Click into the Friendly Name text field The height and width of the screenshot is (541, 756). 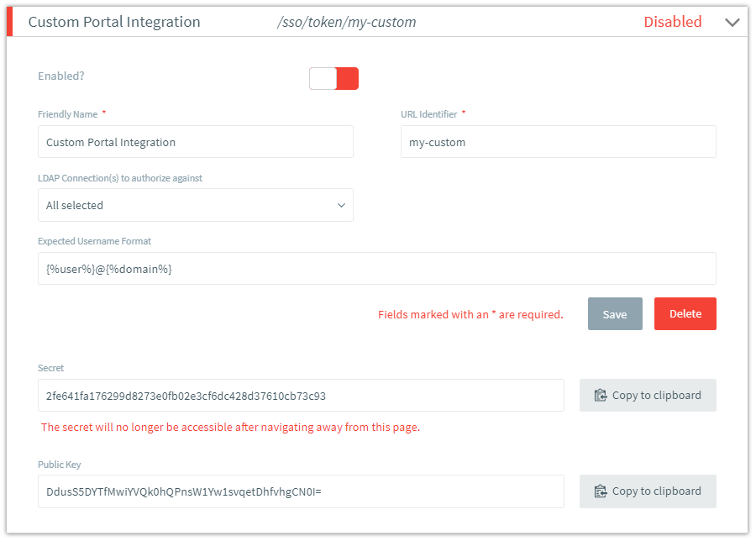[x=195, y=142]
